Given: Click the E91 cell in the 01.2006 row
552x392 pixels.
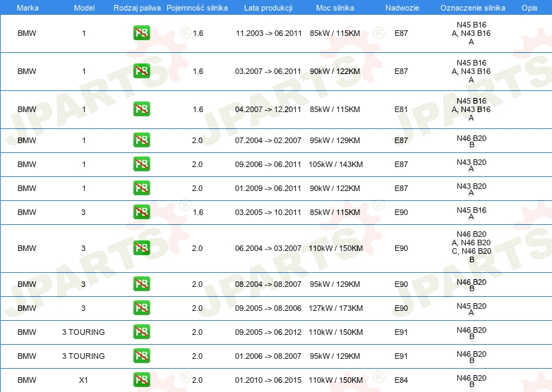Looking at the screenshot, I should click(401, 356).
